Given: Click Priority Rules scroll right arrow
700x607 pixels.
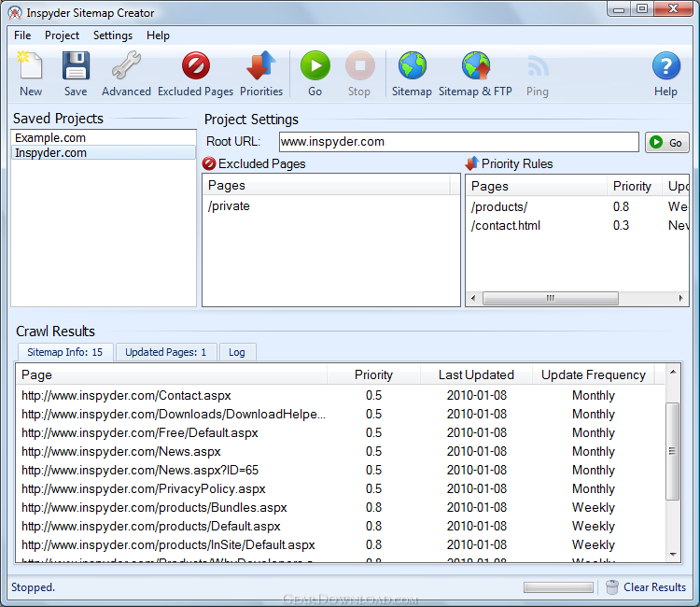Looking at the screenshot, I should 680,298.
